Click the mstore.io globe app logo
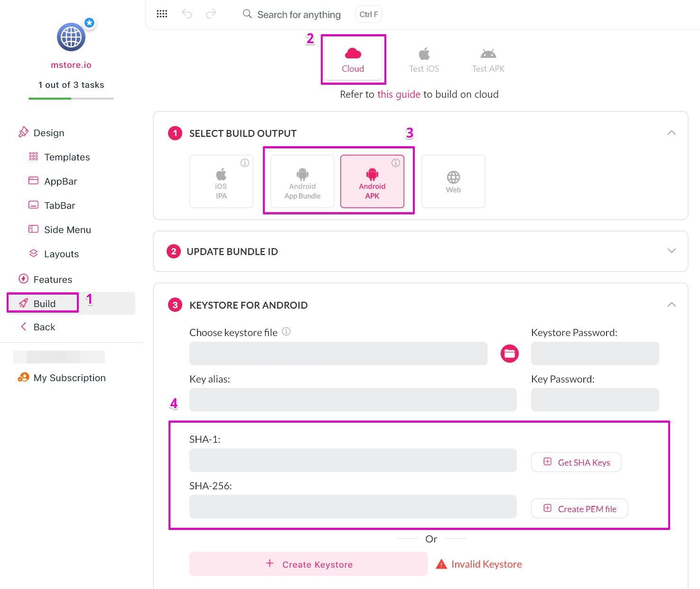Screen dimensions: 700x589 (x=71, y=37)
